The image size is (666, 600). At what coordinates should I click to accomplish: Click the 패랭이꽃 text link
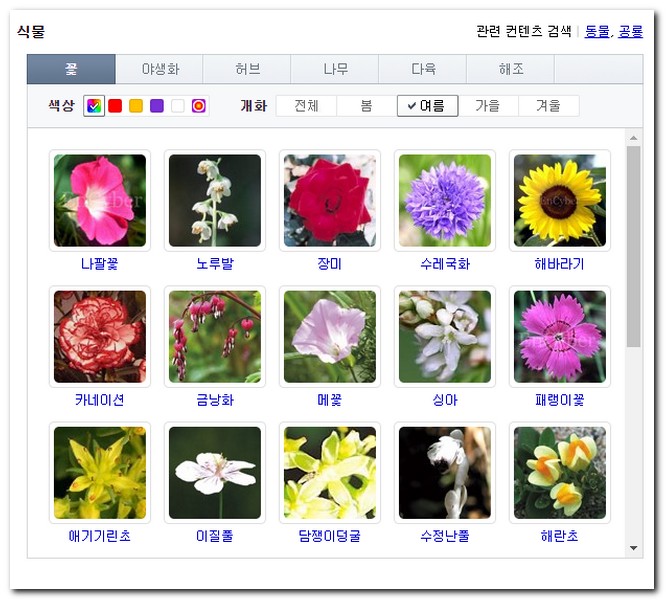pyautogui.click(x=560, y=400)
